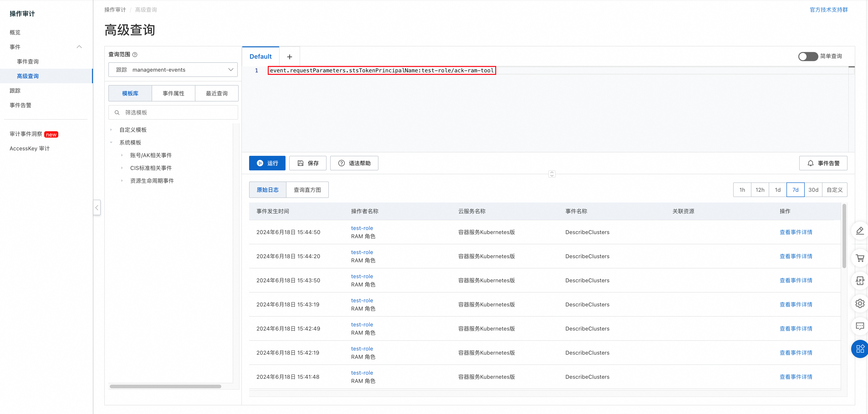Collapse sidebar with left arrow handle

[x=97, y=208]
